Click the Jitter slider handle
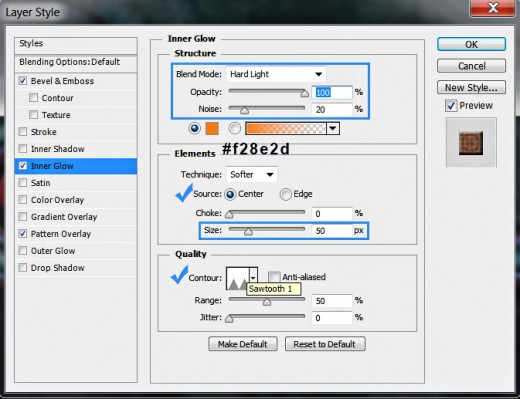The height and width of the screenshot is (399, 520). click(x=229, y=319)
